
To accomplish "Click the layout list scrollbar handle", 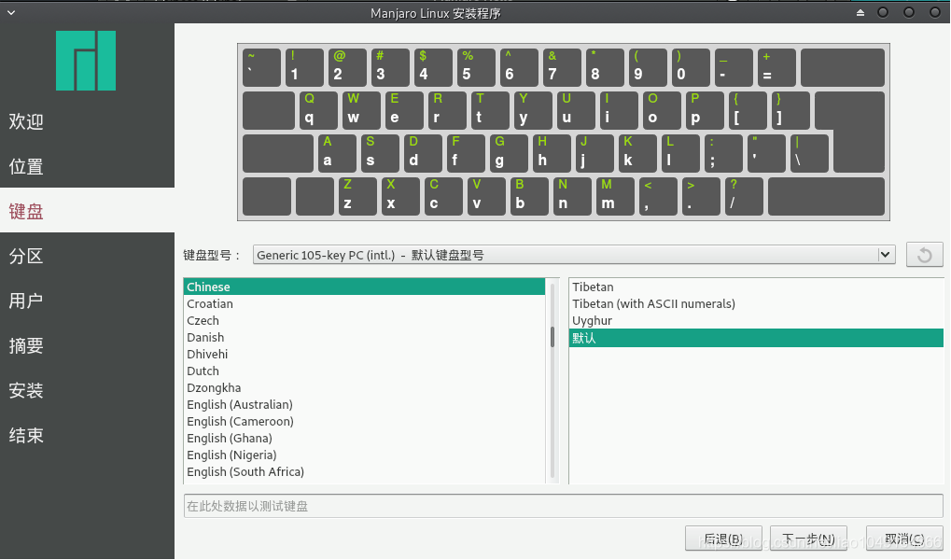I will coord(552,337).
